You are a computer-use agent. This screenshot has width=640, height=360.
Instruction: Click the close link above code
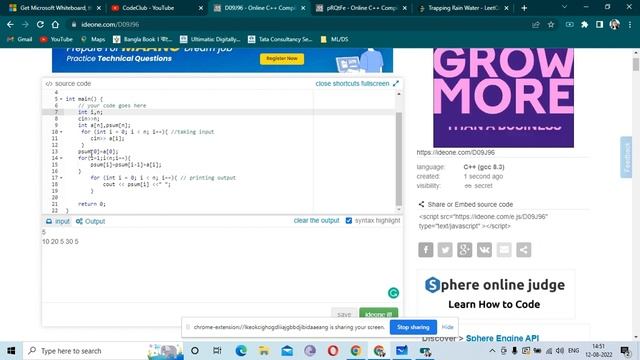point(323,83)
